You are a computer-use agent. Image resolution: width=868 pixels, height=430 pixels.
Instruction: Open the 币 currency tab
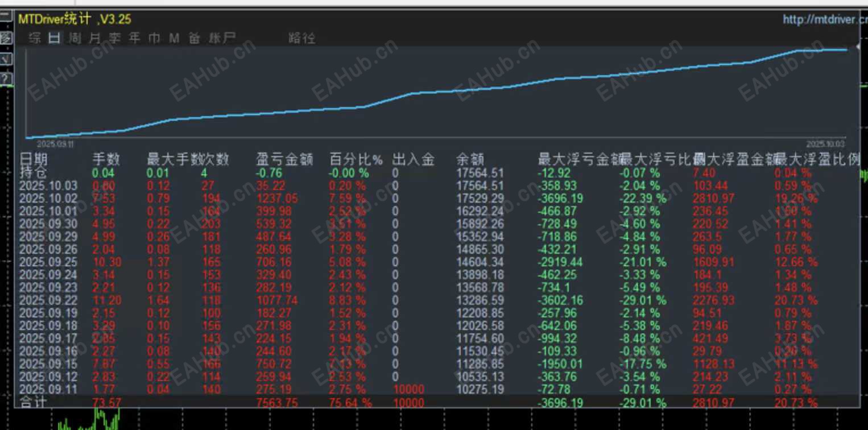(154, 38)
